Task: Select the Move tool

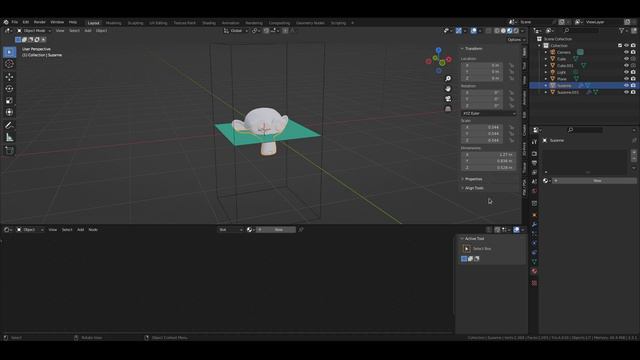Action: click(9, 77)
